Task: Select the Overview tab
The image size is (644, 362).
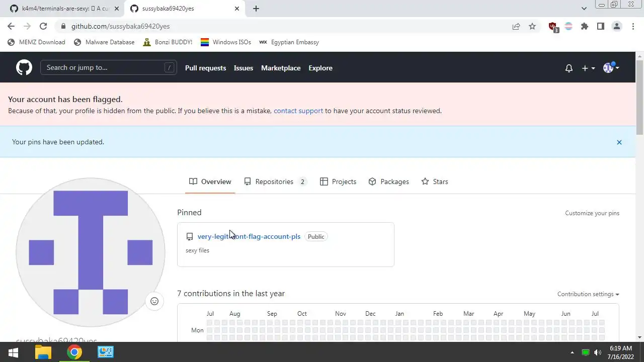Action: 210,182
